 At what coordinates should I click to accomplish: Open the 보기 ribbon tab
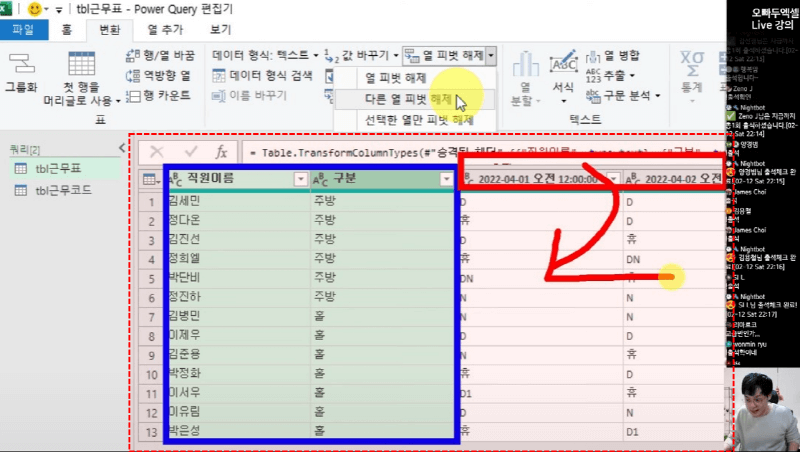[220, 30]
